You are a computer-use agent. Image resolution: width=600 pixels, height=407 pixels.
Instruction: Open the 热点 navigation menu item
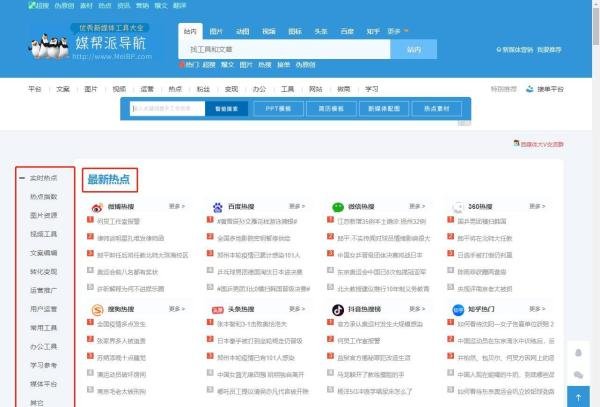coord(175,89)
